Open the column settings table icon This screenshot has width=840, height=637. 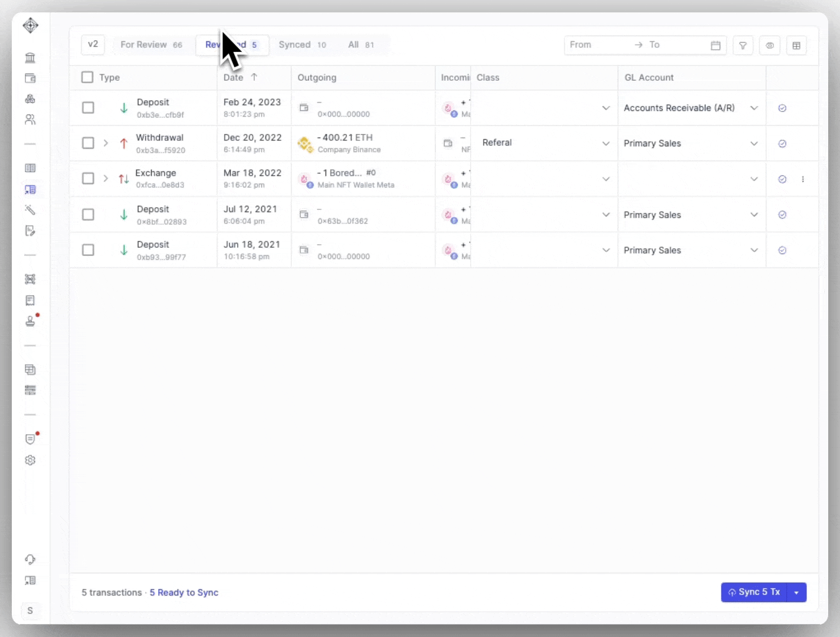tap(796, 45)
